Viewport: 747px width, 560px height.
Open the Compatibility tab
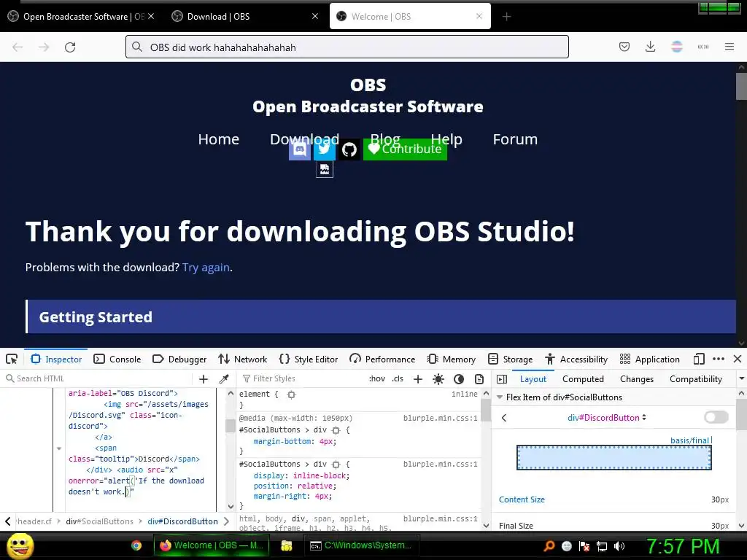(x=695, y=379)
